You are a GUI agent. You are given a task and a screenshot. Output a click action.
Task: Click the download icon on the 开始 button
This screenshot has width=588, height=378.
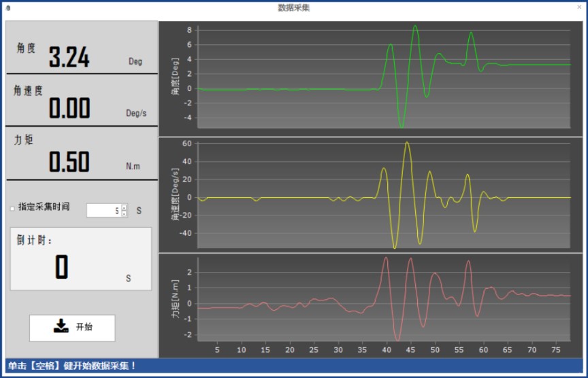(61, 326)
